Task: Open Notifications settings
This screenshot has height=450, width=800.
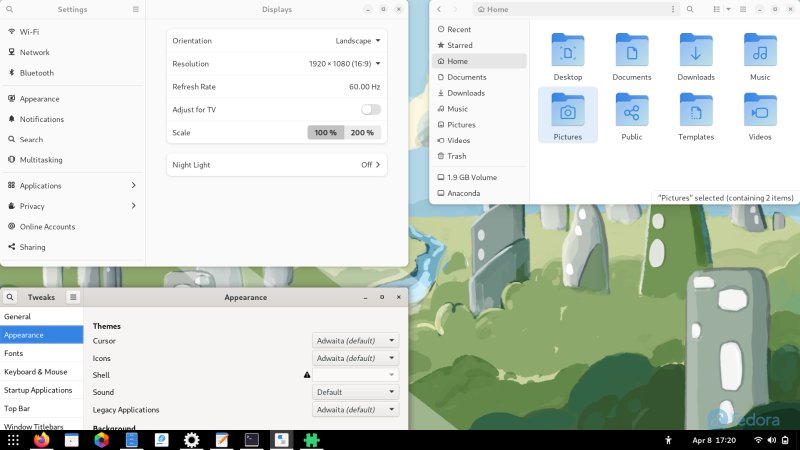Action: pyautogui.click(x=72, y=119)
